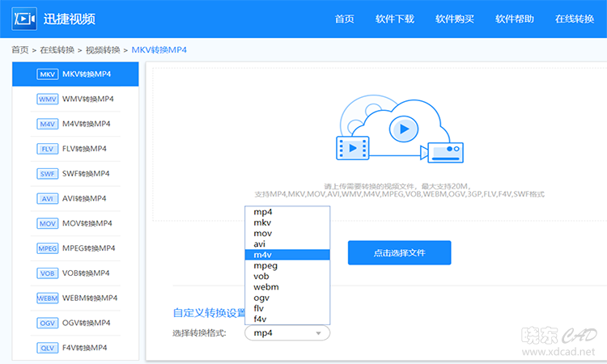Choose webm in the format list
Image resolution: width=607 pixels, height=364 pixels.
pos(287,287)
